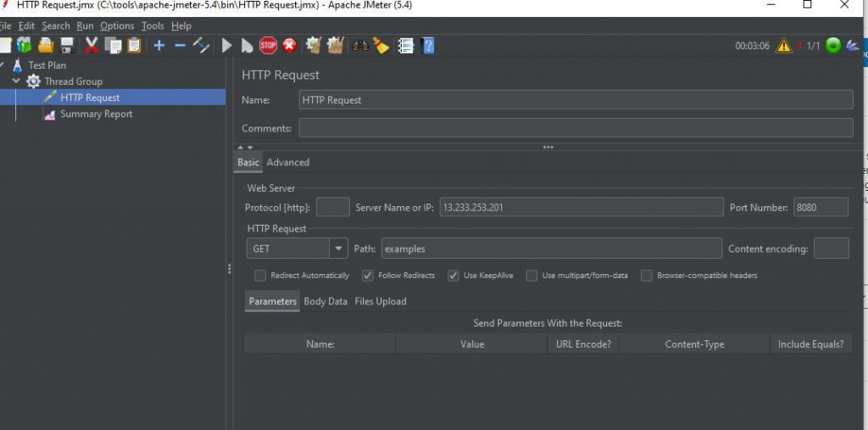
Task: Click the Server Name or IP field
Action: coord(581,208)
